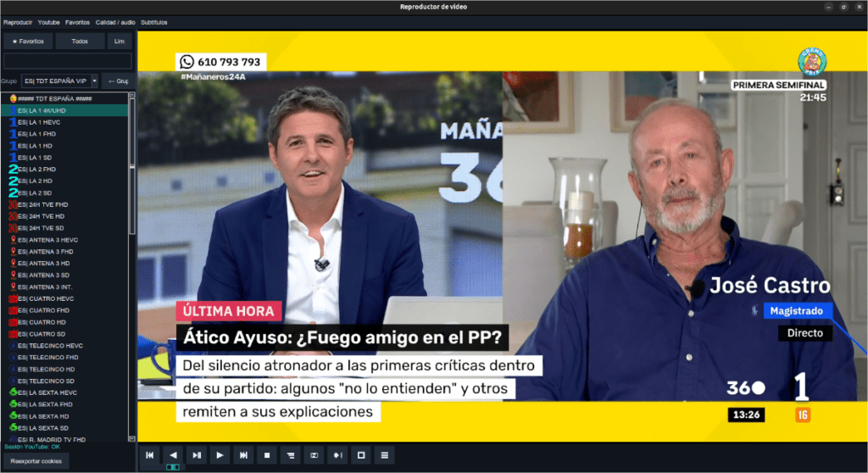
Task: Click the Todos filter button
Action: (x=80, y=42)
